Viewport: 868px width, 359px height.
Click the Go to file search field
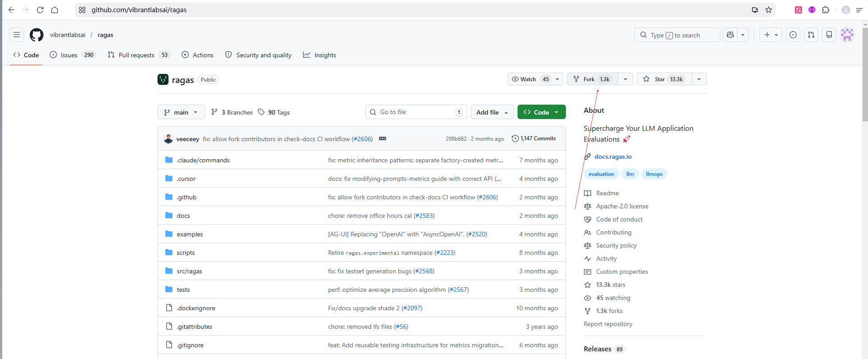pyautogui.click(x=416, y=112)
